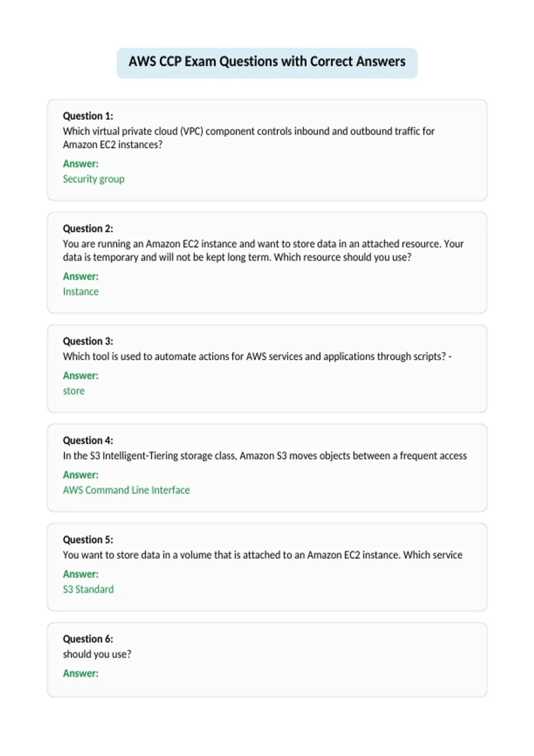Click the VPC component question text
534x756 pixels.
tap(249, 138)
